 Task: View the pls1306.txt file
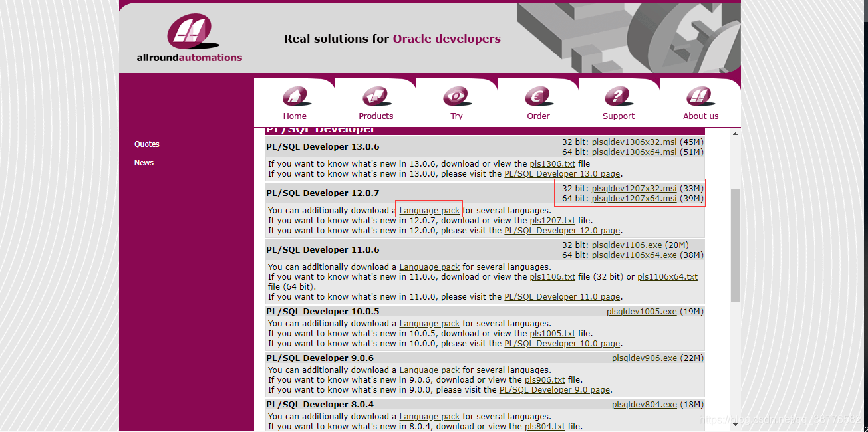tap(552, 163)
